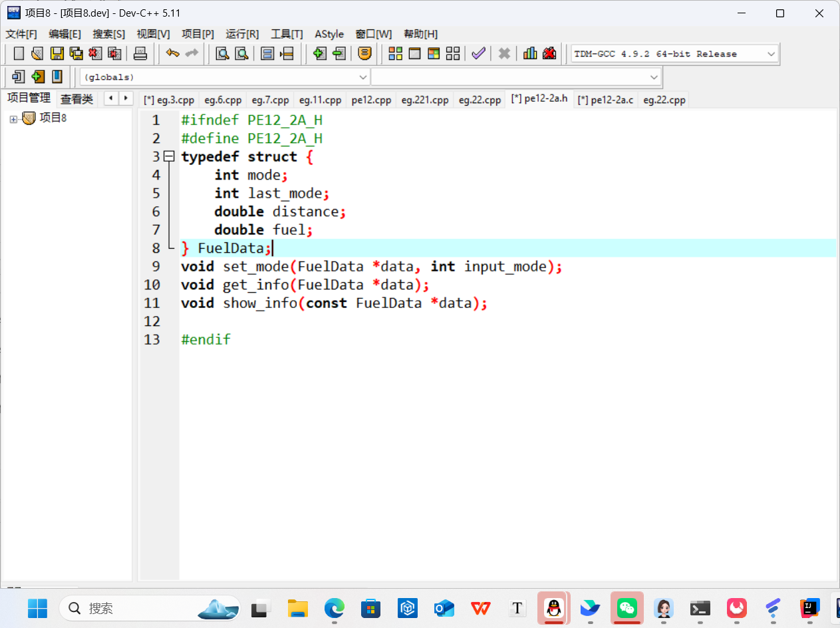Open the Windows Start menu

[x=38, y=608]
